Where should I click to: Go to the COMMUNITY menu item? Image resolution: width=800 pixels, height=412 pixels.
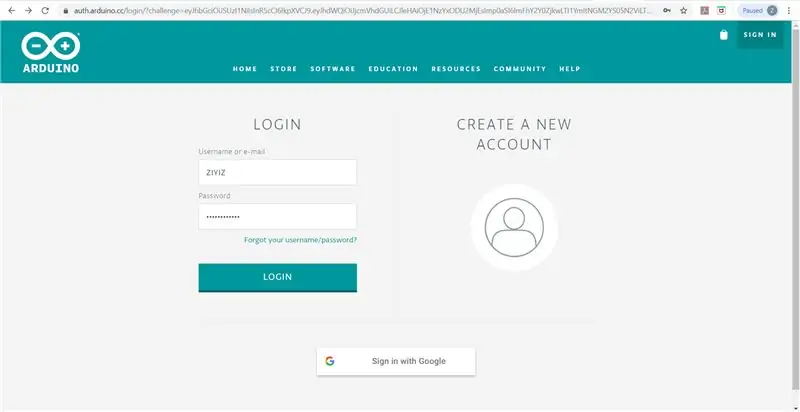(x=520, y=69)
